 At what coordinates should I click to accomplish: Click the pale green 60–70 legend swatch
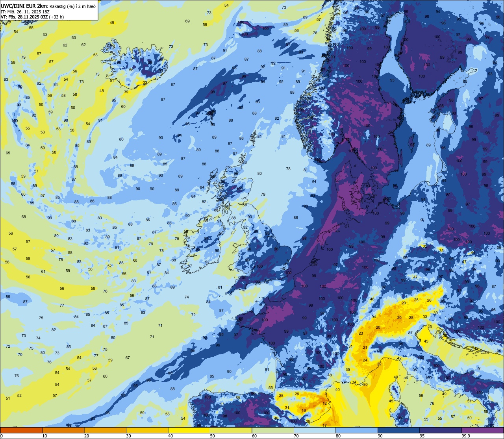[273, 430]
